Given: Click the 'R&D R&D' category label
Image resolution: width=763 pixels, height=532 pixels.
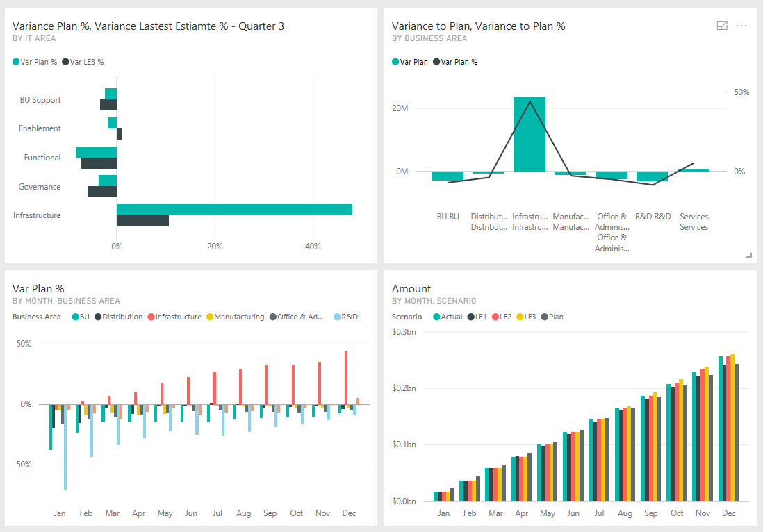Looking at the screenshot, I should coord(653,217).
